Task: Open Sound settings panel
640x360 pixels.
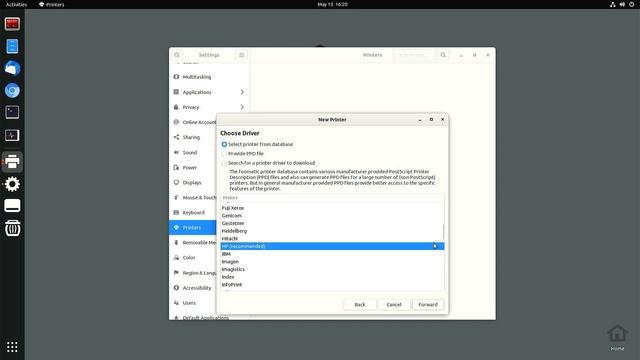Action: click(x=193, y=152)
